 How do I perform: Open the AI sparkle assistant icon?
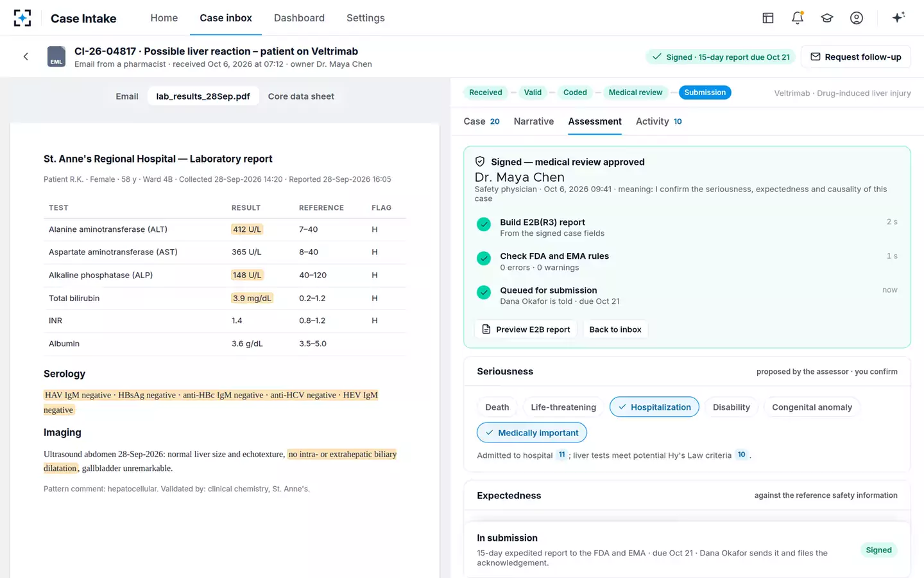pyautogui.click(x=898, y=17)
